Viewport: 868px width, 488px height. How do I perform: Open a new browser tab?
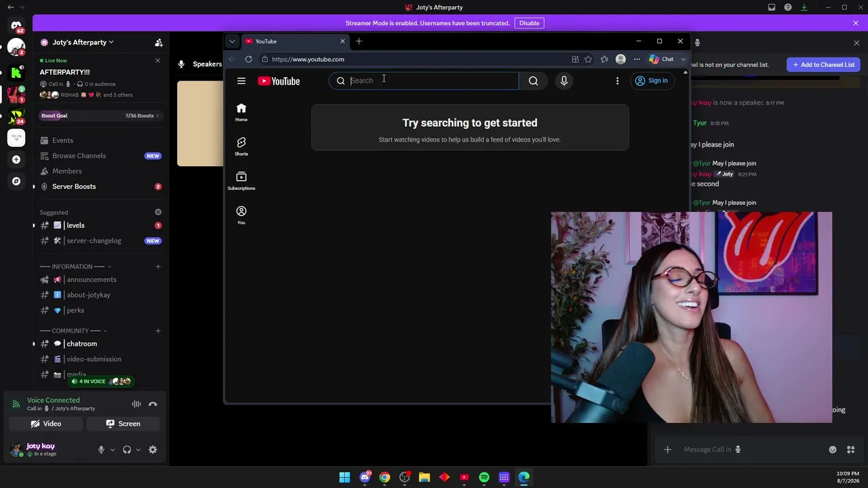[x=359, y=41]
